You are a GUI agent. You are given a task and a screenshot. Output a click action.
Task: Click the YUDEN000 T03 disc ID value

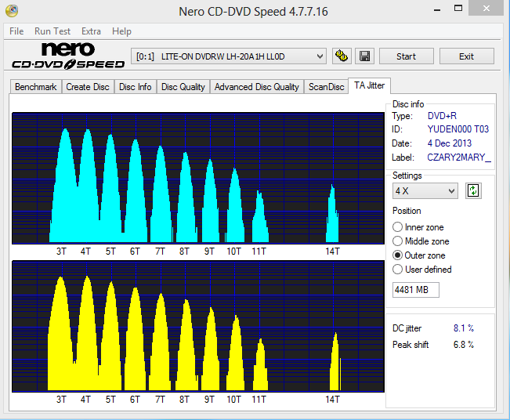(458, 129)
